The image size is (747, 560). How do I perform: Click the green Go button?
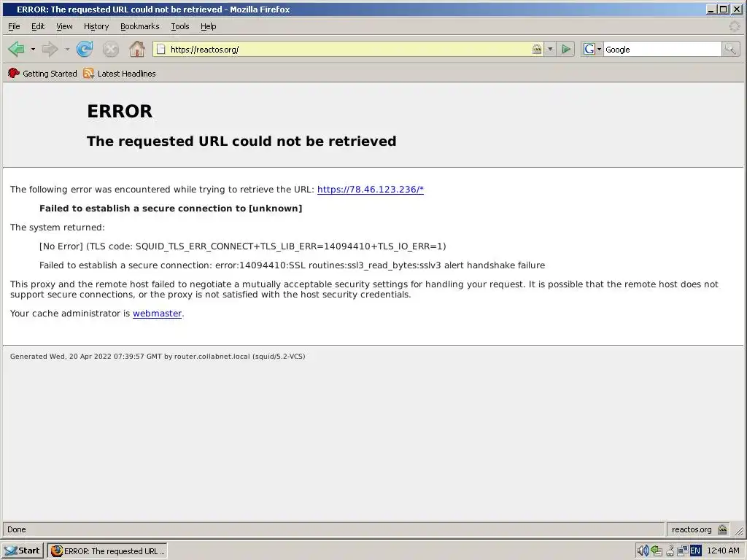[566, 49]
